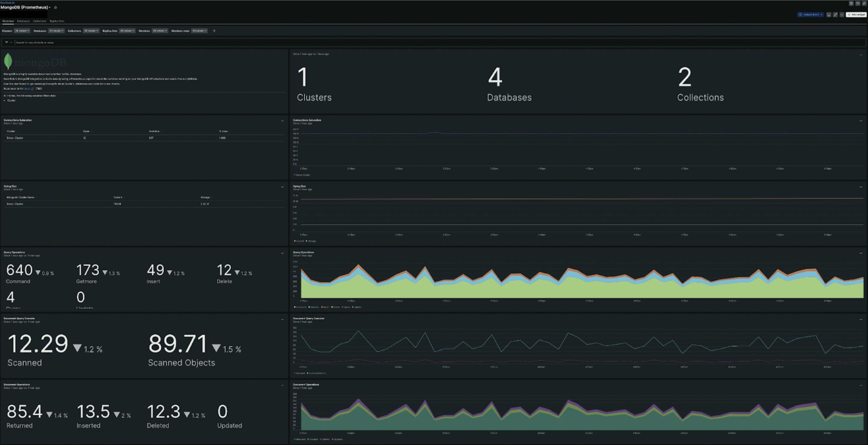
Task: Expand the Members state filter dropdown
Action: pos(199,31)
